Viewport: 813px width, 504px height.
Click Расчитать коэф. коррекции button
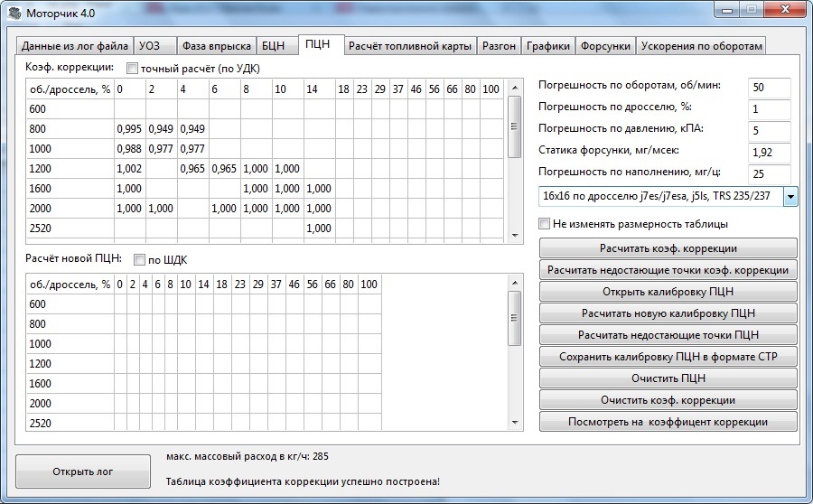pyautogui.click(x=668, y=248)
